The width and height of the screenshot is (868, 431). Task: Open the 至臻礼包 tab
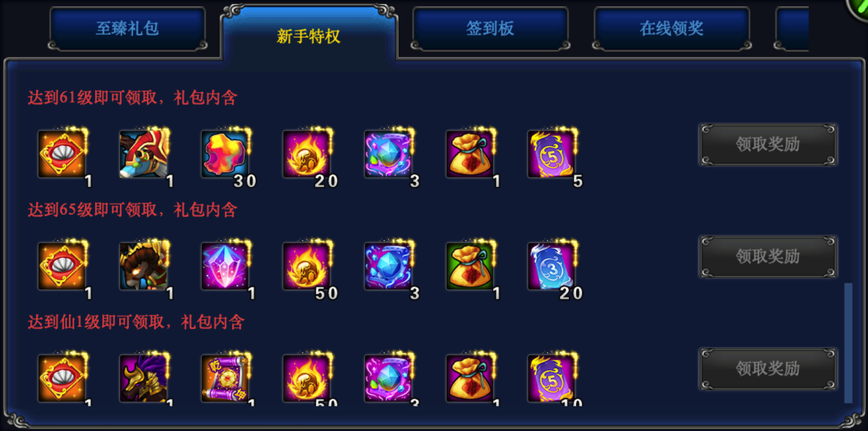tap(127, 29)
